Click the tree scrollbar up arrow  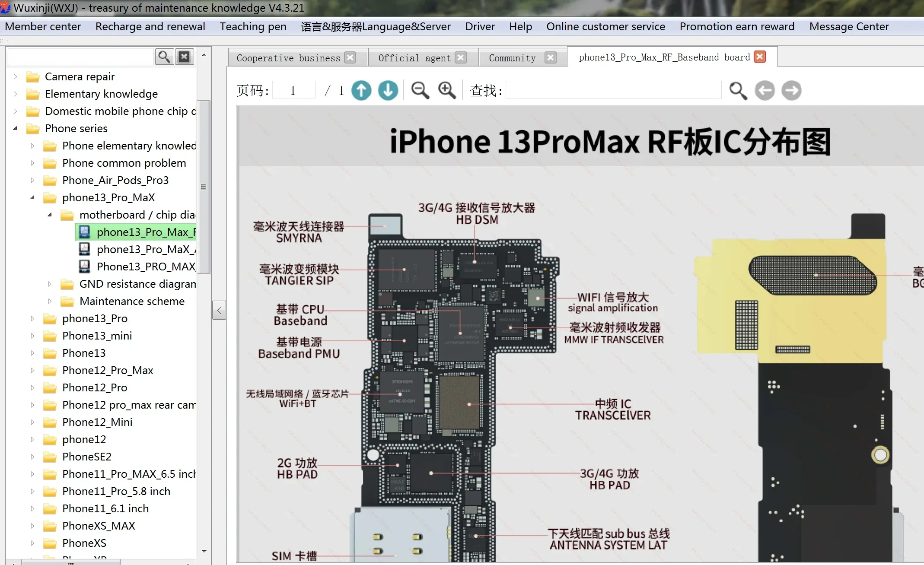coord(204,55)
